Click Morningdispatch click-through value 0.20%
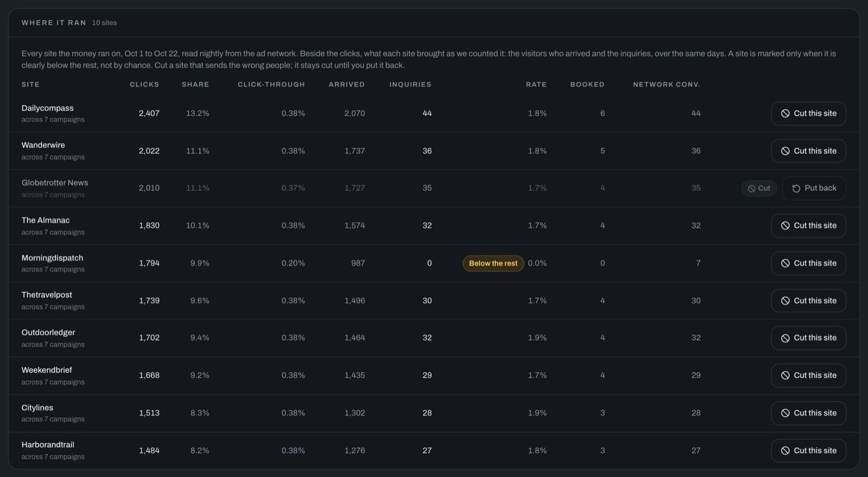 coord(293,263)
